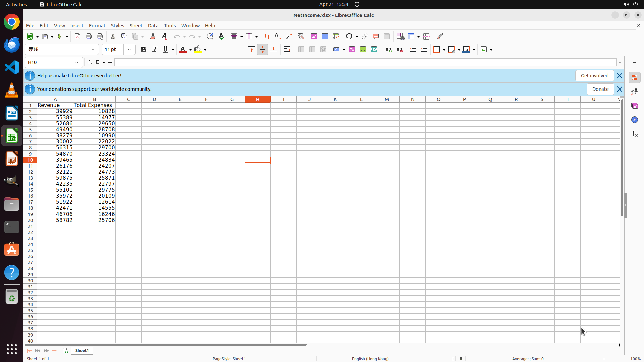Click the Insert Comment icon

(375, 36)
